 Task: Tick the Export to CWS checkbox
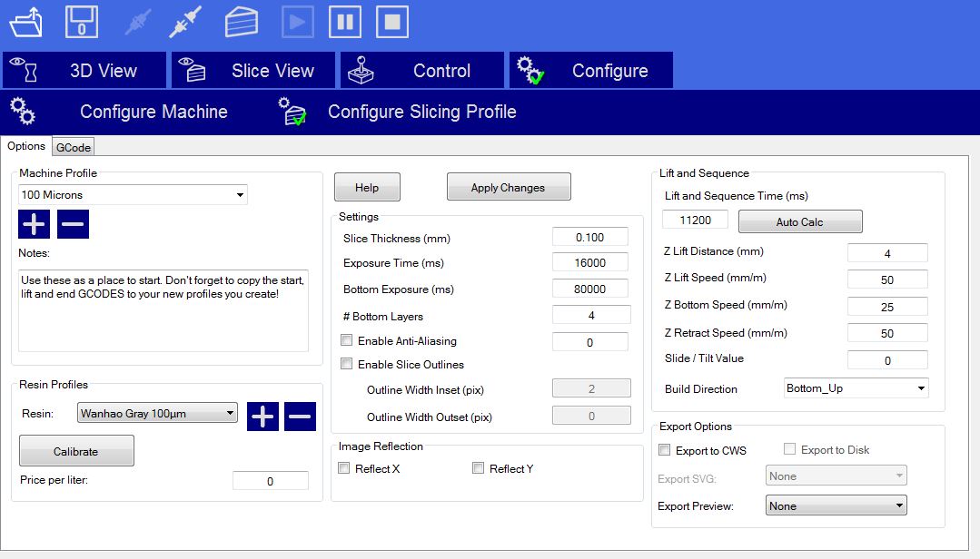point(665,450)
